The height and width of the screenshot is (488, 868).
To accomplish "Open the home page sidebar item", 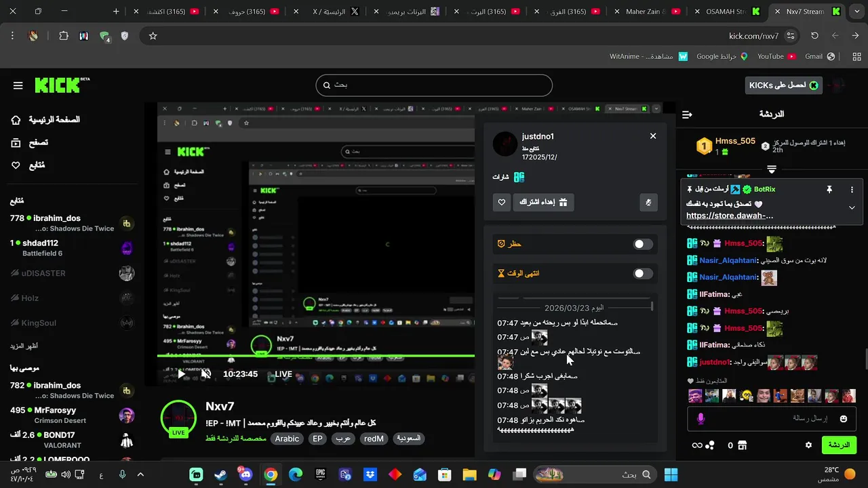I will pos(45,120).
